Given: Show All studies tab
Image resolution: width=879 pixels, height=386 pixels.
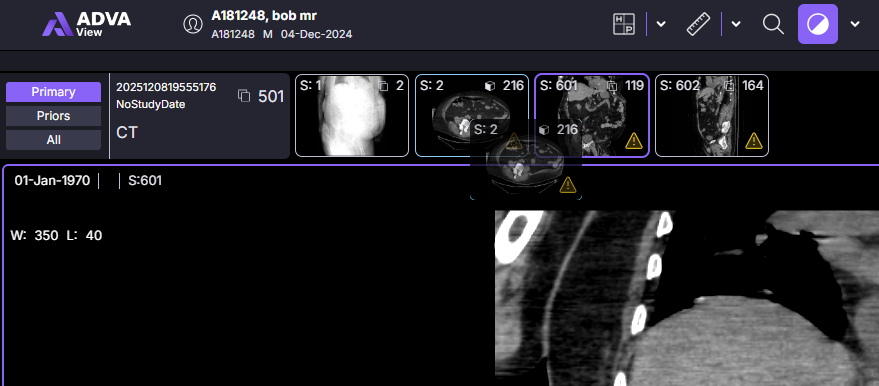Looking at the screenshot, I should (x=53, y=140).
